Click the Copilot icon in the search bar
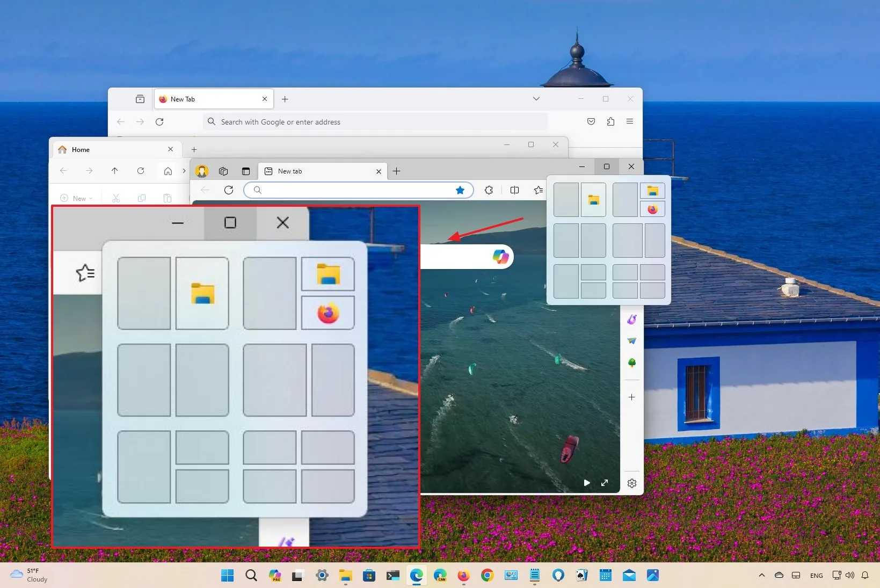 click(500, 257)
